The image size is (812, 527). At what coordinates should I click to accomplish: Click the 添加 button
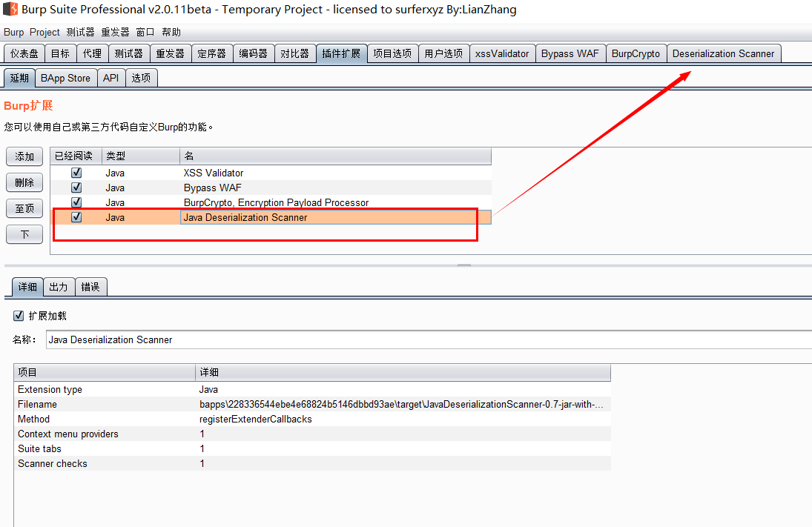pos(24,156)
